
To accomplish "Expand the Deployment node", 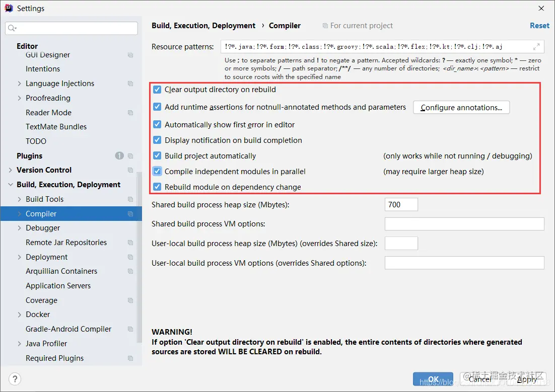I will (19, 257).
